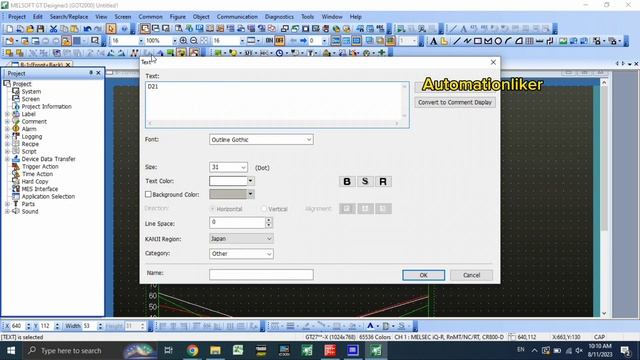This screenshot has height=360, width=640.
Task: Select the Vertical direction radio button
Action: click(264, 209)
